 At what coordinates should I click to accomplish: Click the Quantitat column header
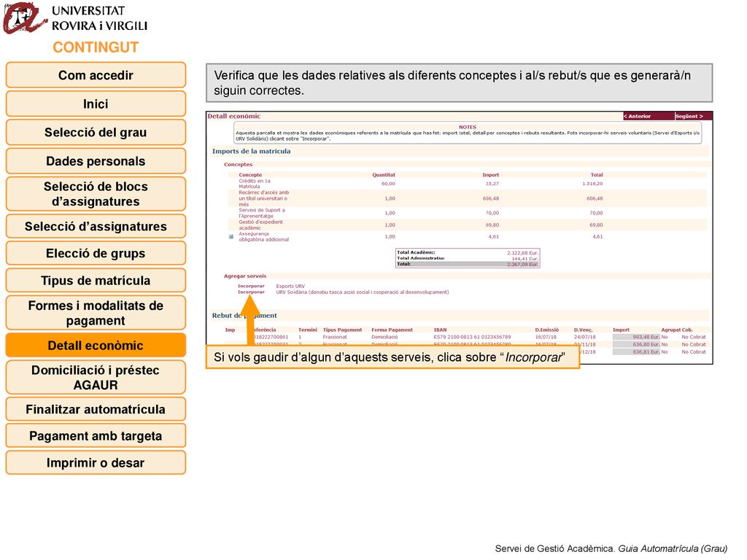(x=384, y=175)
